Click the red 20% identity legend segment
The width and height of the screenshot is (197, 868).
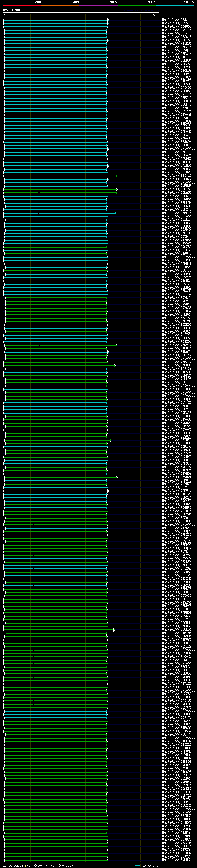point(22,6)
